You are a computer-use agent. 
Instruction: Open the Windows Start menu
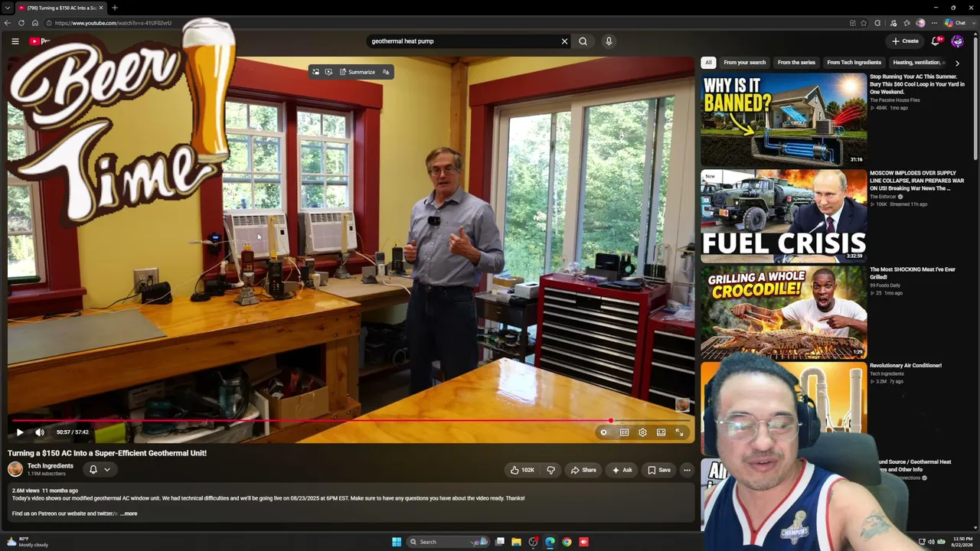397,542
